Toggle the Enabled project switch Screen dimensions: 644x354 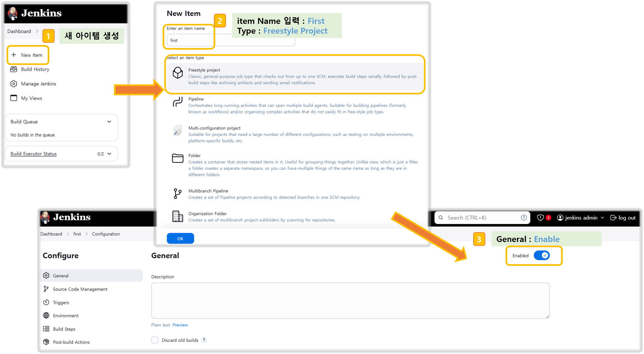click(541, 256)
